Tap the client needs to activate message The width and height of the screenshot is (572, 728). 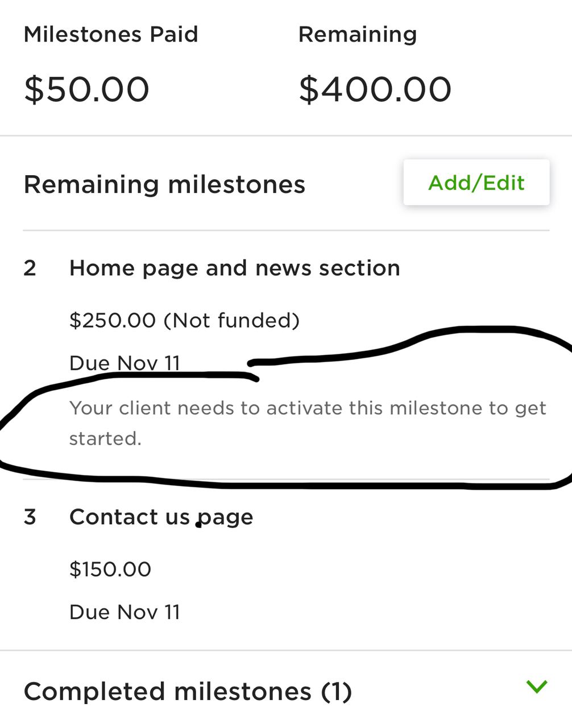click(308, 423)
